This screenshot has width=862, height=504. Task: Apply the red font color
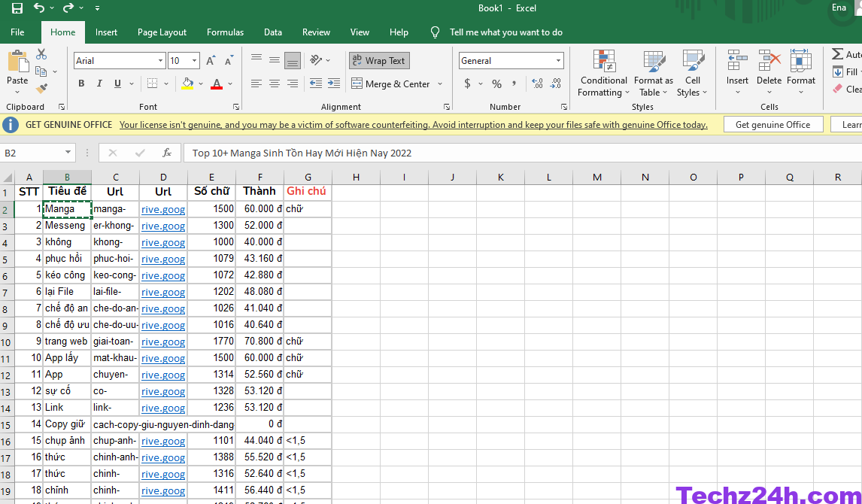click(x=217, y=84)
